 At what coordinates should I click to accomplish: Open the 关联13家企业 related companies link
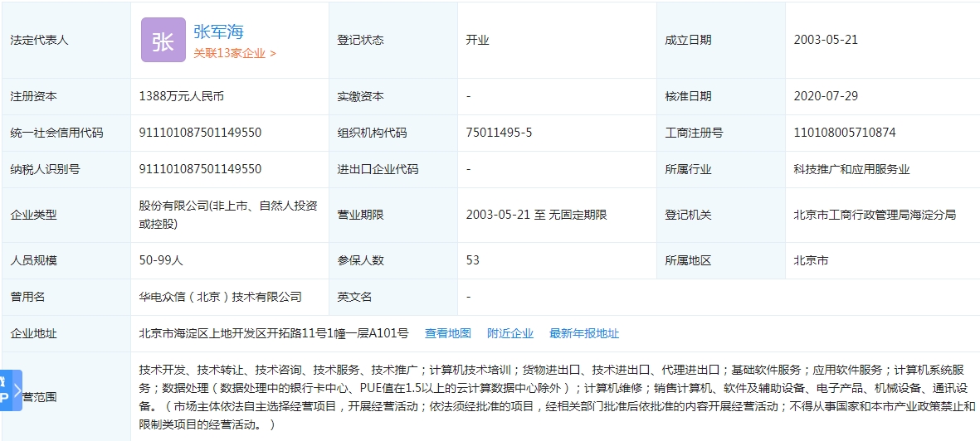click(235, 53)
